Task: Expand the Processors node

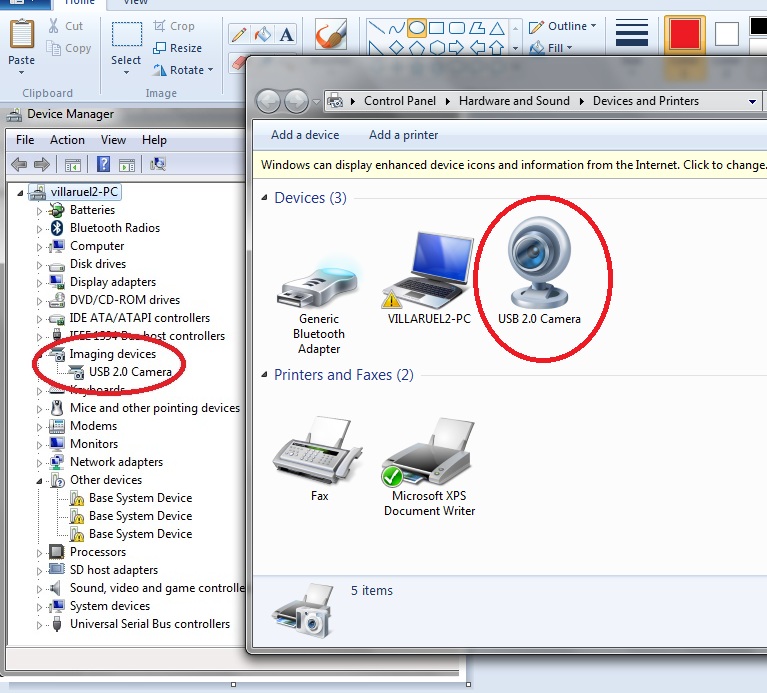Action: [x=39, y=553]
